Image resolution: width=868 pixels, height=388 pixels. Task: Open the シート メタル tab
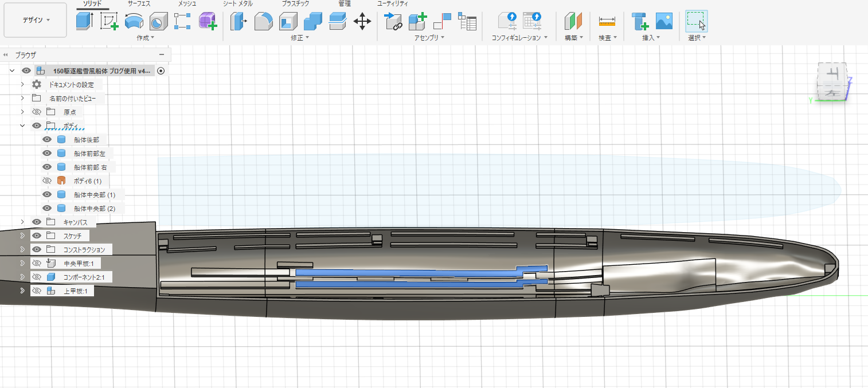pyautogui.click(x=237, y=3)
